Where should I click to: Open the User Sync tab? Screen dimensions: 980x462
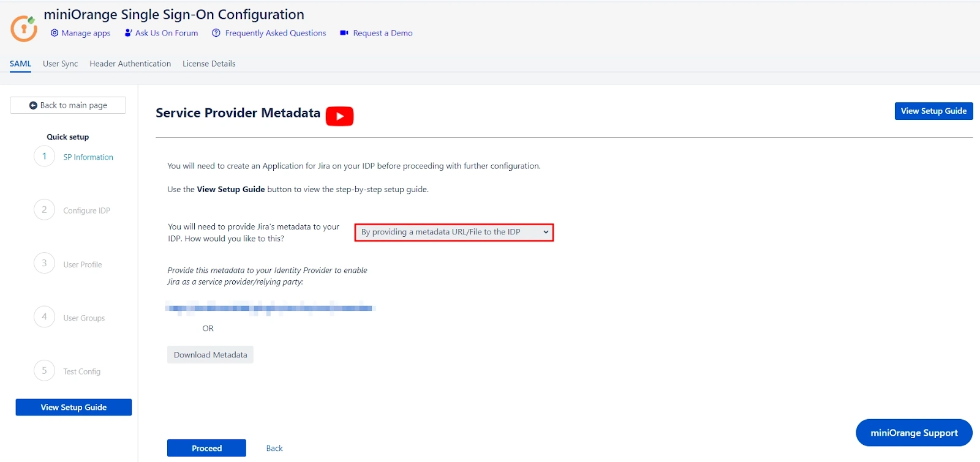pyautogui.click(x=61, y=64)
